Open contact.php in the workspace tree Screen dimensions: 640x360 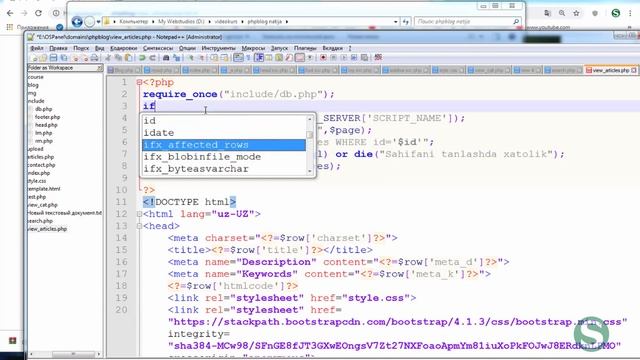coord(41,165)
